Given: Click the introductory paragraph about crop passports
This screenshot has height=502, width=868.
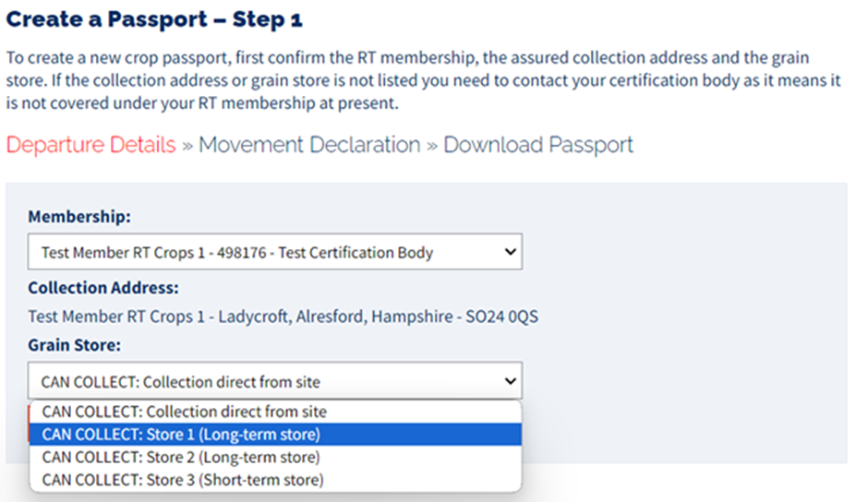Looking at the screenshot, I should [423, 80].
